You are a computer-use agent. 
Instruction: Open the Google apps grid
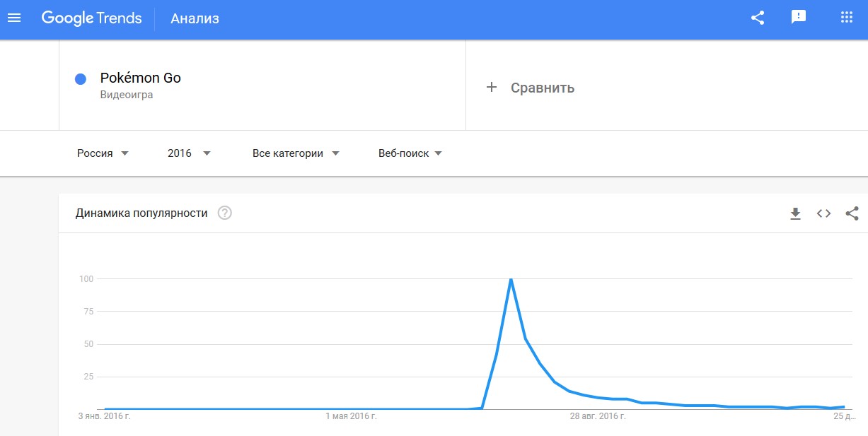(846, 18)
